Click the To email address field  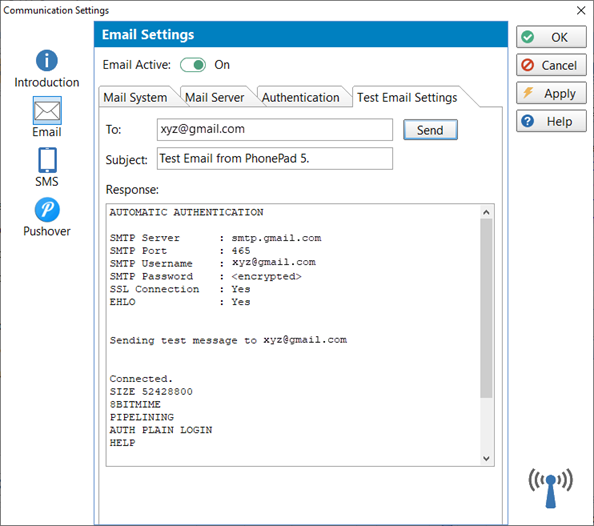275,129
